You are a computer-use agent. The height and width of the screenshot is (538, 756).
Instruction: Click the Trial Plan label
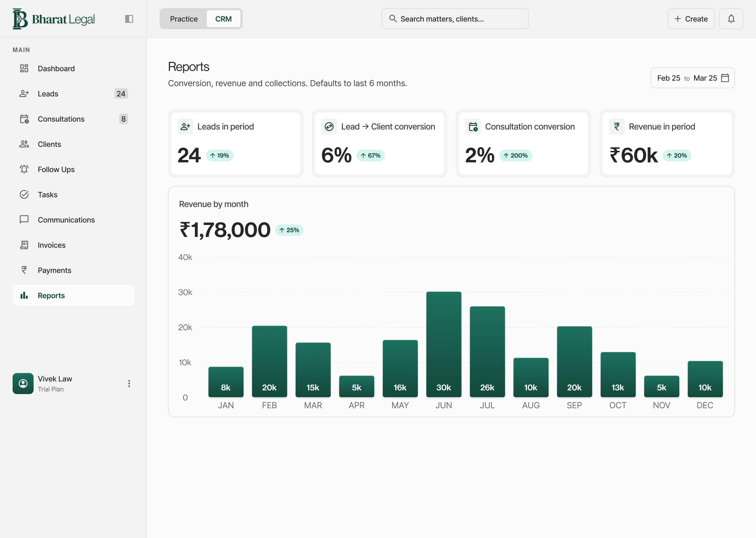pyautogui.click(x=51, y=389)
